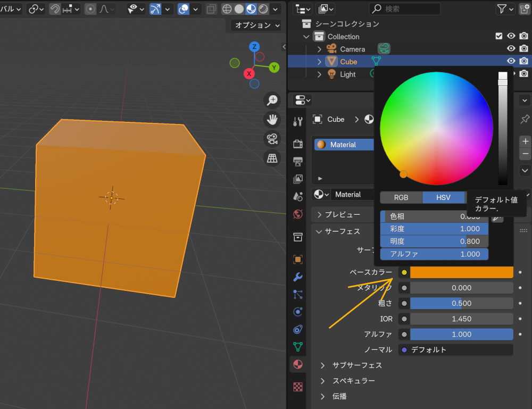Open the Physics properties tab
Image resolution: width=532 pixels, height=409 pixels.
click(297, 312)
